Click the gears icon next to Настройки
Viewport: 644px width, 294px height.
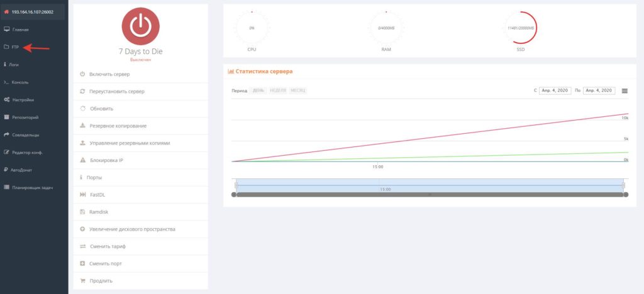[6, 100]
